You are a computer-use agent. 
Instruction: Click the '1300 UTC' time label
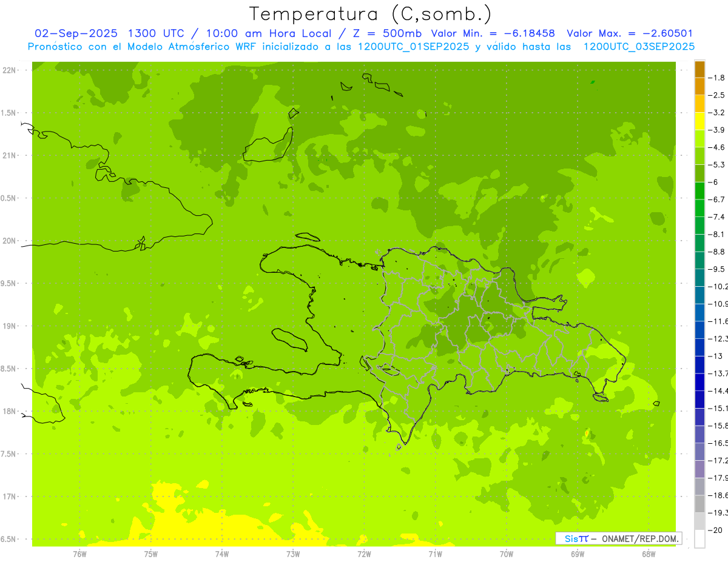pos(156,34)
